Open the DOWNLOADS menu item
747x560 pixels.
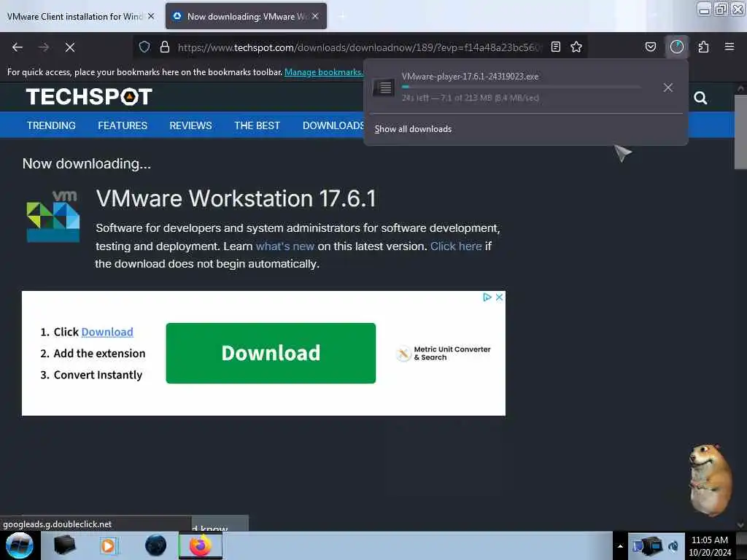[x=333, y=125]
